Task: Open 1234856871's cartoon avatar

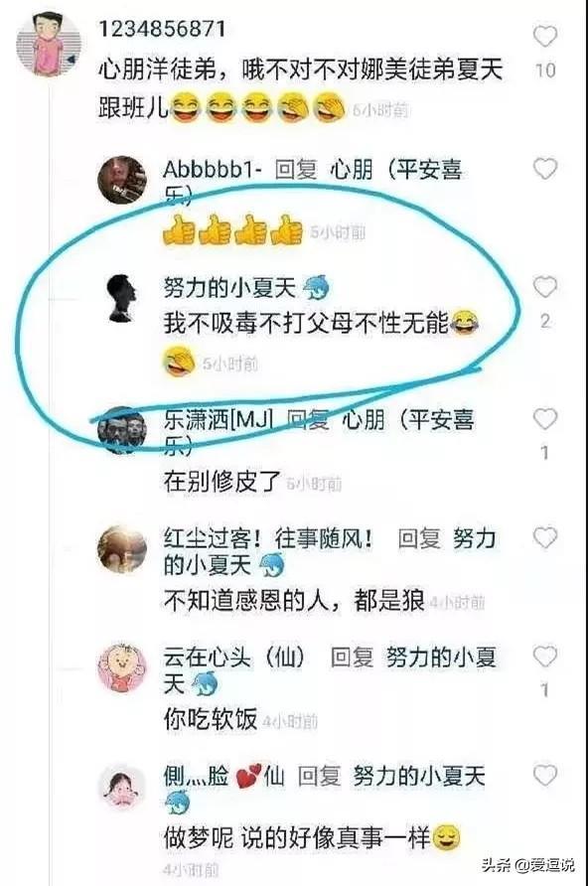Action: pyautogui.click(x=49, y=44)
